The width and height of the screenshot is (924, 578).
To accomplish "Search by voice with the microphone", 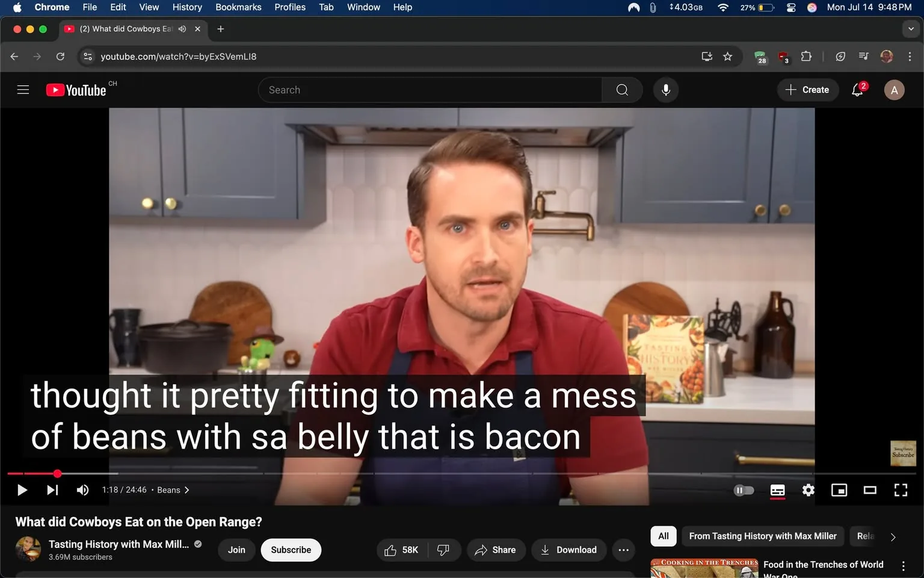I will (x=666, y=90).
